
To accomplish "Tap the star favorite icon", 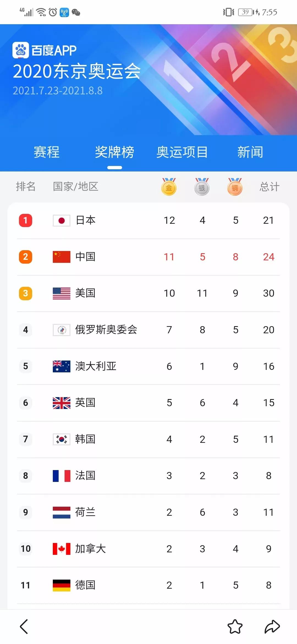I will 235,626.
